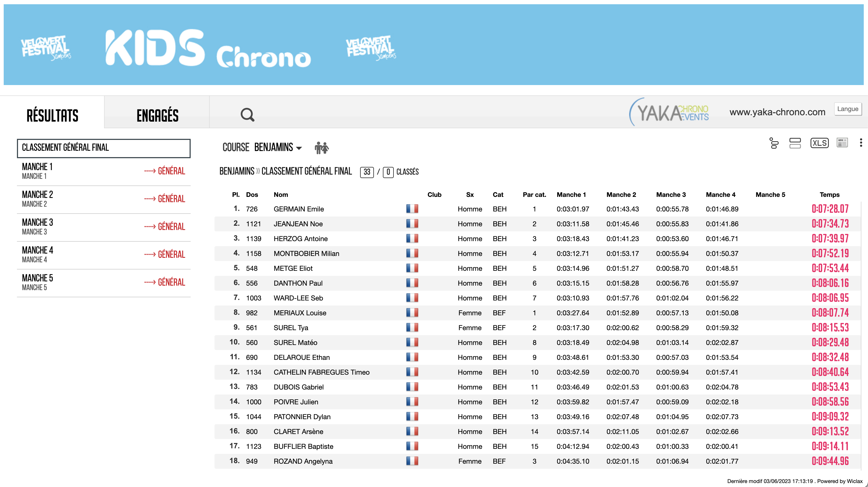
Task: Sort by the Par cat. column header
Action: [534, 194]
